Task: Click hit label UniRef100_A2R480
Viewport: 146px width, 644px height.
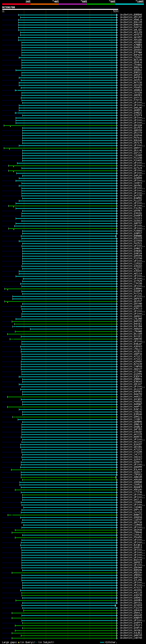Action: click(131, 362)
